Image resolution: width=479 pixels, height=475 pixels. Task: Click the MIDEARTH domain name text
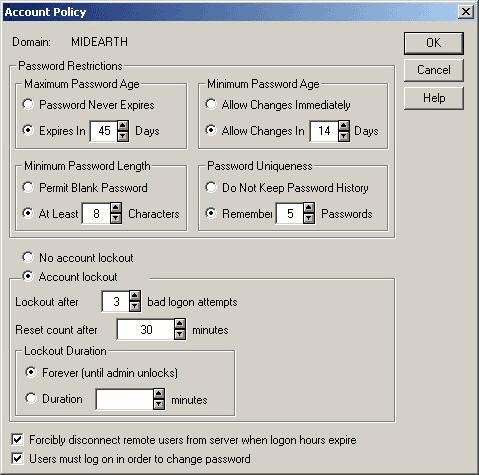click(x=99, y=42)
